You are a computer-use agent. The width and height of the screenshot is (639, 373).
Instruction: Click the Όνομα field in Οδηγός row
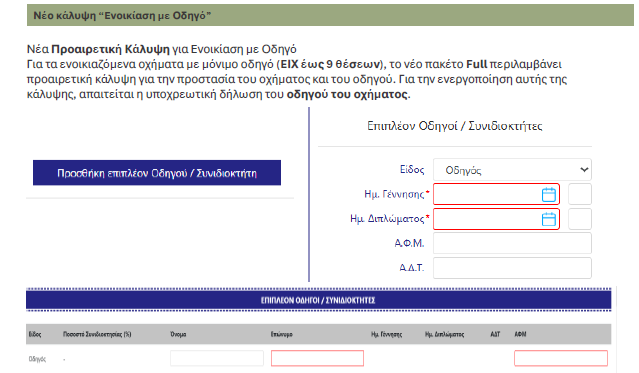coord(217,358)
